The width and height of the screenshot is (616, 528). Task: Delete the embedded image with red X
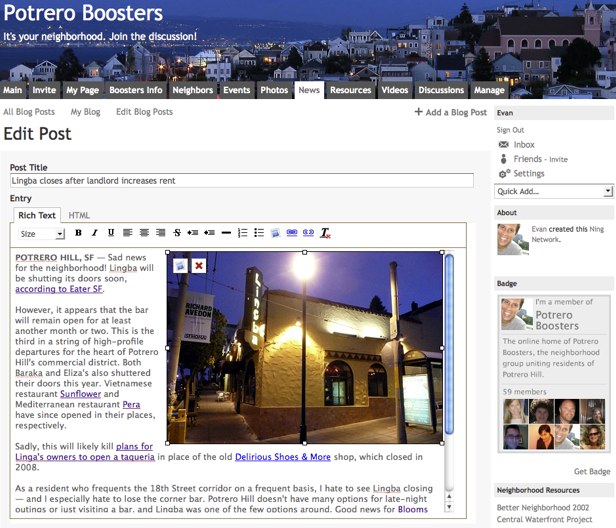coord(199,266)
